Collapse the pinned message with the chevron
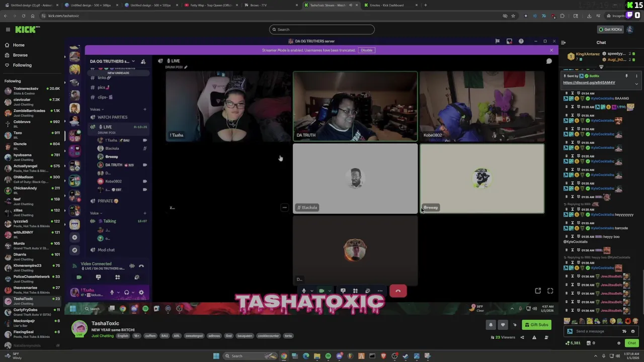The height and width of the screenshot is (362, 644). point(636,83)
